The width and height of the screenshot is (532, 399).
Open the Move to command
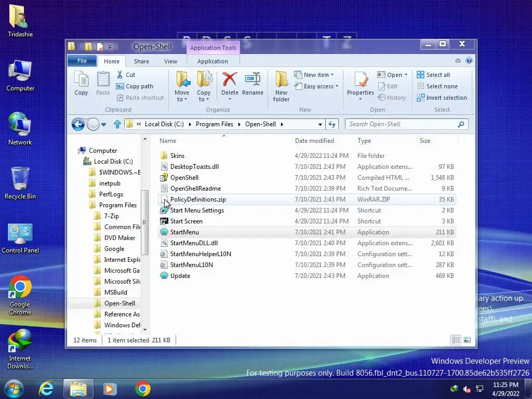click(x=182, y=87)
